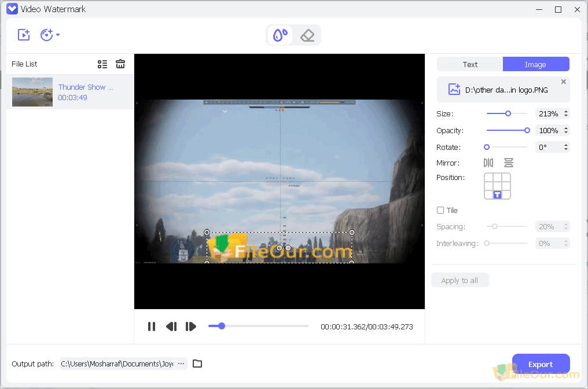The image size is (588, 389).
Task: Flip watermark with horizontal mirror icon
Action: click(x=488, y=163)
